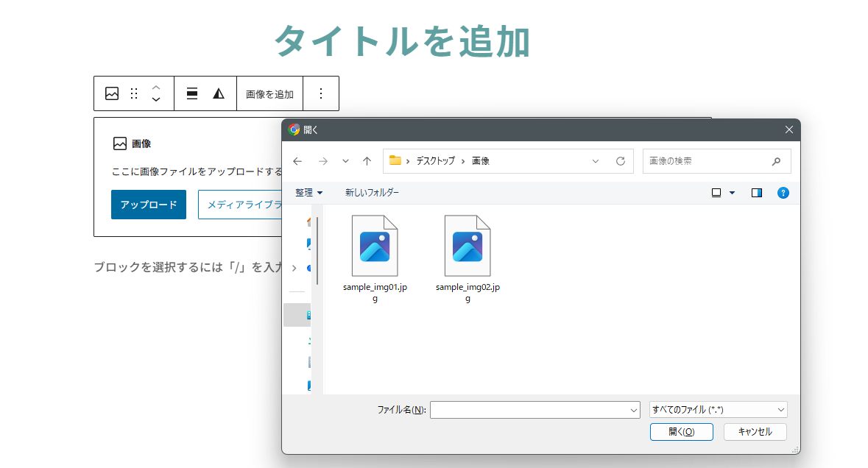
Task: Click the block drag handle icon
Action: click(134, 93)
